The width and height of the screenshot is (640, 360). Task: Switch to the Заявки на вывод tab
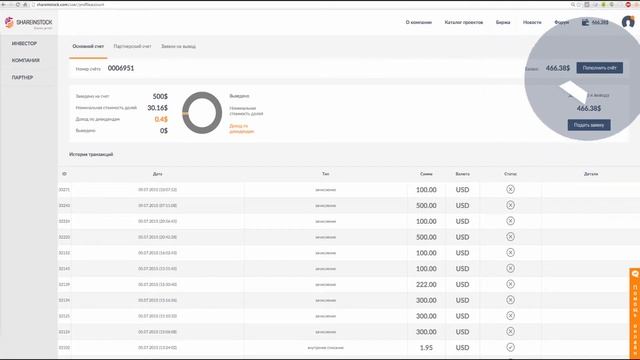tap(178, 47)
